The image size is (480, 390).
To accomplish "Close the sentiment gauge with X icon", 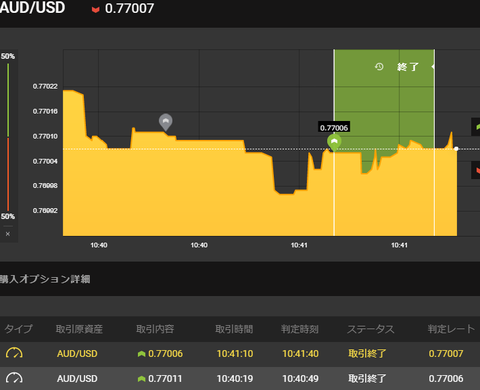I will tap(8, 234).
